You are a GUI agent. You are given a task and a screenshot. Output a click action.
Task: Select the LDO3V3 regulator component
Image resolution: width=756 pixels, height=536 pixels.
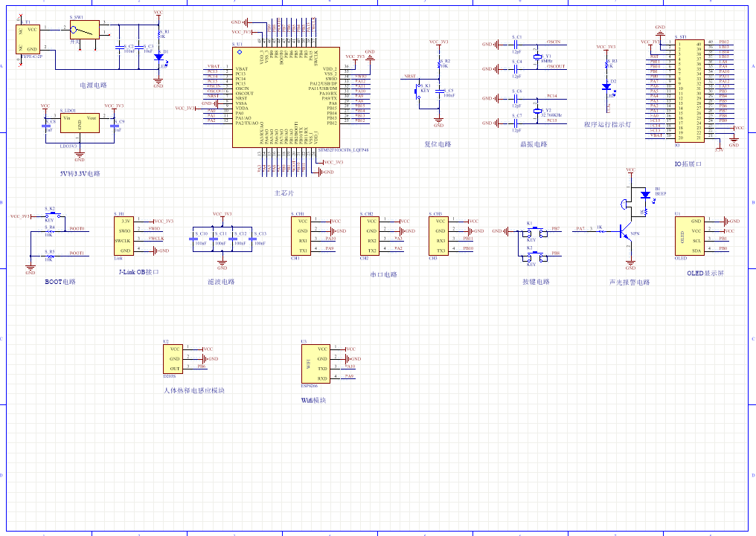coord(80,123)
